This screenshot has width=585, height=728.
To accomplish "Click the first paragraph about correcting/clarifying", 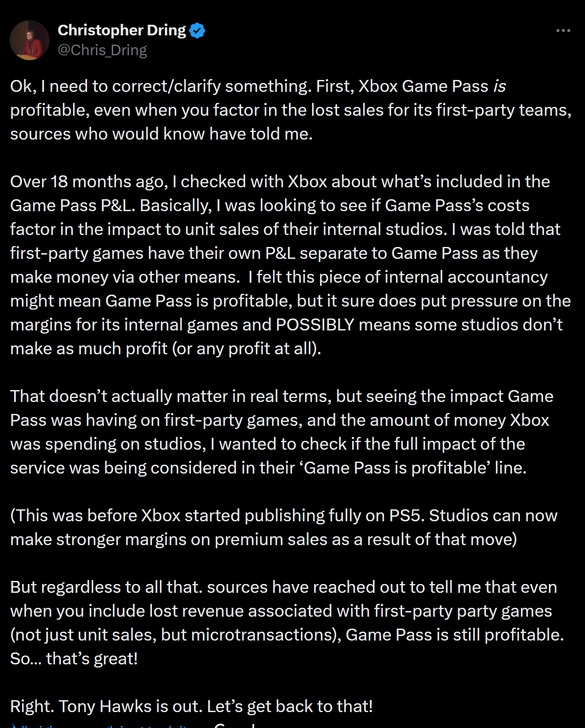I will point(291,110).
